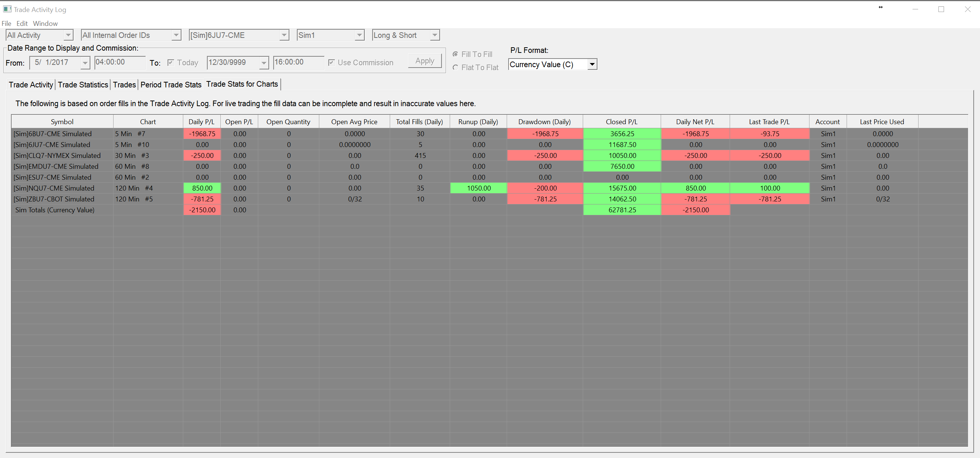The height and width of the screenshot is (458, 980).
Task: Open the From date picker arrow
Action: (85, 62)
